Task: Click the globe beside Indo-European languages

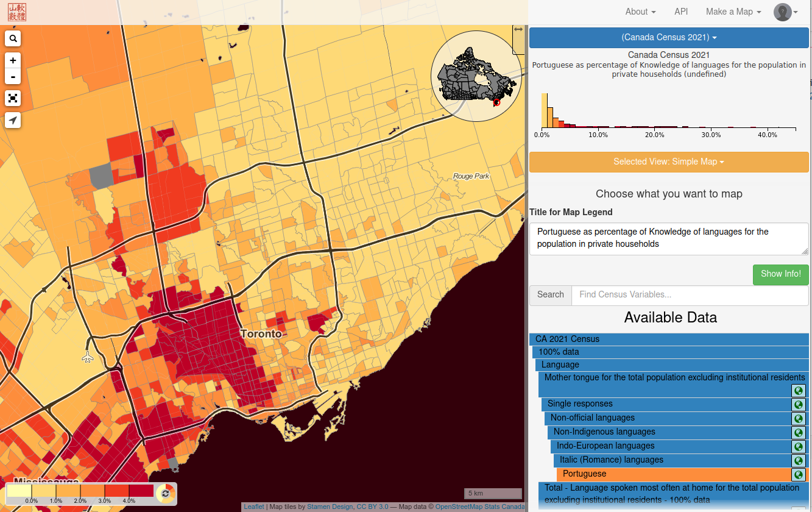Action: click(799, 446)
